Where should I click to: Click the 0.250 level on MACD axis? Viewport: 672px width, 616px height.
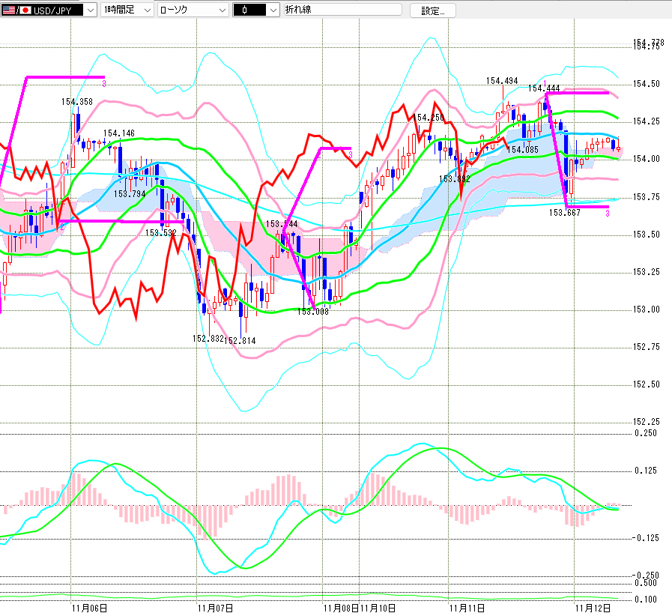coord(644,433)
